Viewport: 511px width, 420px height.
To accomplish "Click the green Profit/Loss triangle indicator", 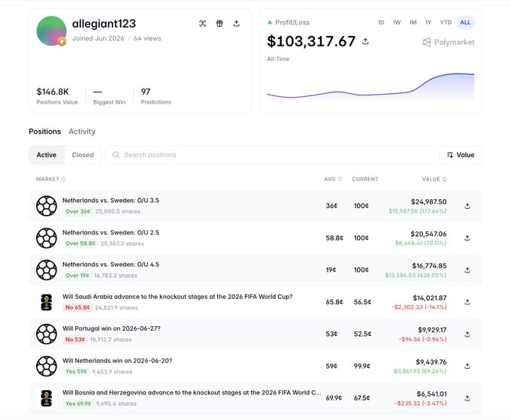I will coord(270,23).
